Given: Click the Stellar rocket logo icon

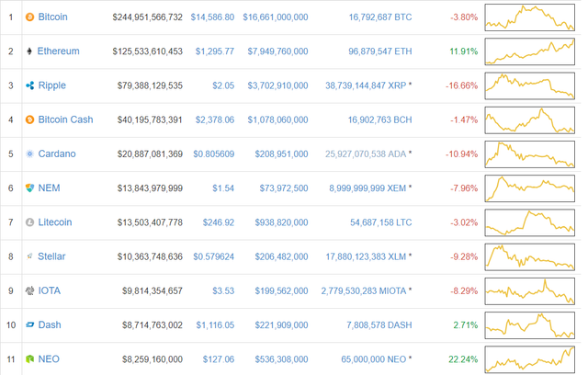Looking at the screenshot, I should 29,256.
